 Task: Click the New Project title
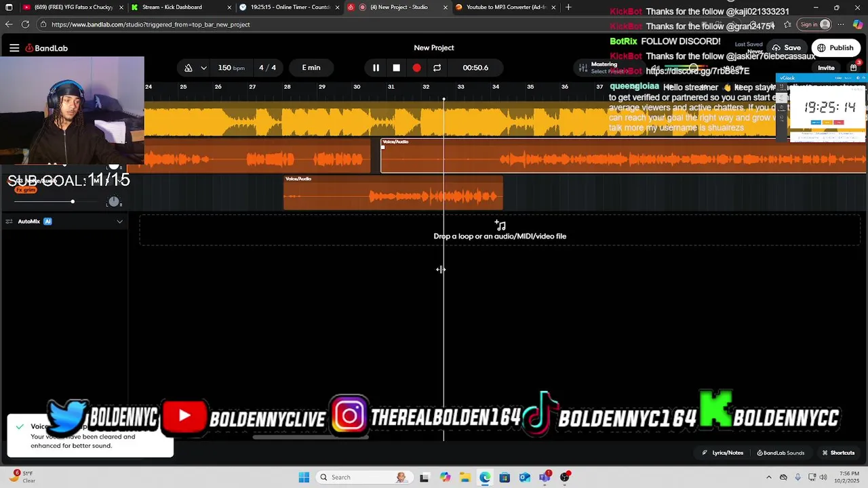[434, 47]
